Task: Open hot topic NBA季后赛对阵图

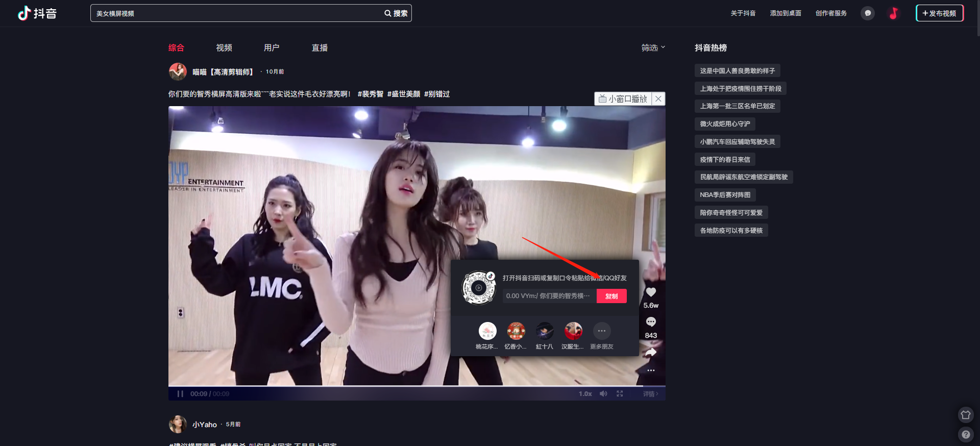Action: 725,195
